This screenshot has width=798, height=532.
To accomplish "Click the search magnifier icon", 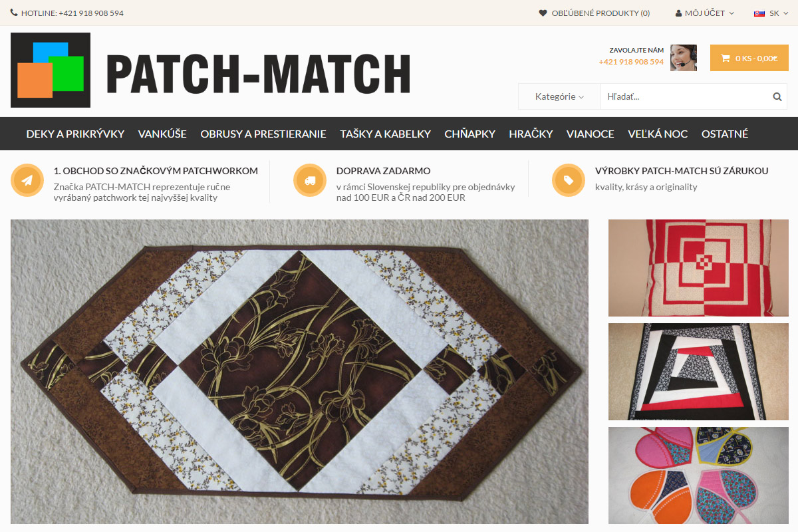I will pyautogui.click(x=777, y=96).
